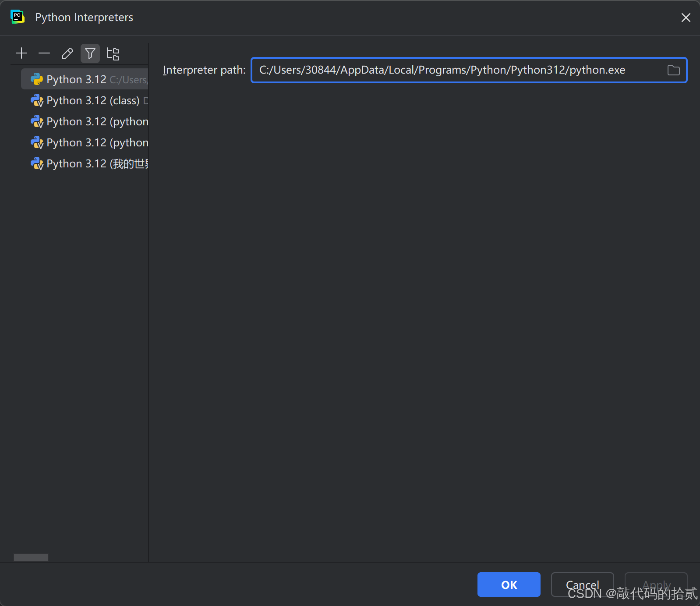700x606 pixels.
Task: Select the first Python 3.12 (python entry
Action: point(85,121)
